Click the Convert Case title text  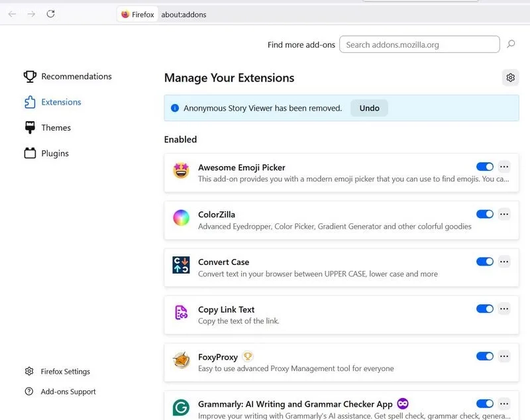224,262
